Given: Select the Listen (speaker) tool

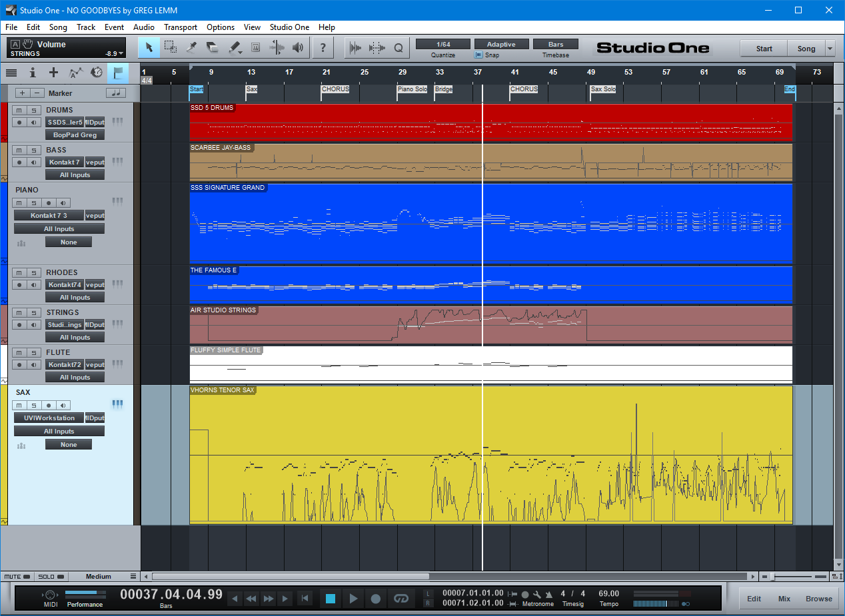Looking at the screenshot, I should tap(298, 47).
